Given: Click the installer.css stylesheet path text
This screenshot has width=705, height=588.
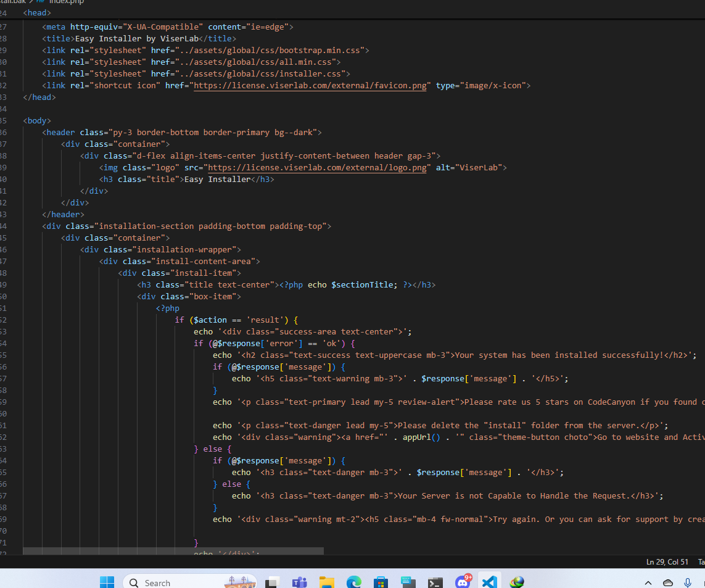Looking at the screenshot, I should click(x=260, y=74).
